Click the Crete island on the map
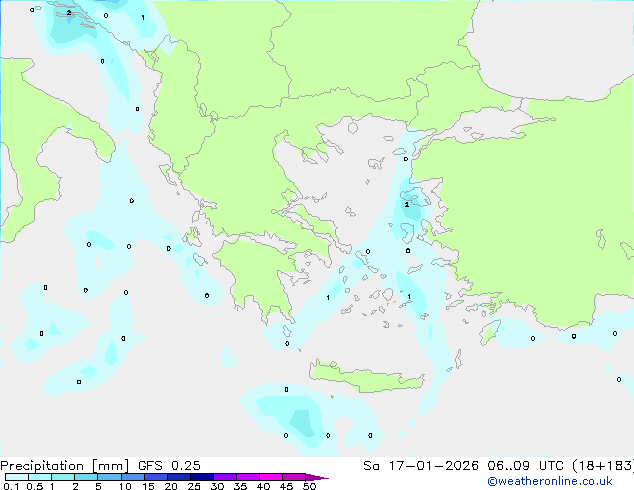The image size is (634, 490). coord(366,376)
